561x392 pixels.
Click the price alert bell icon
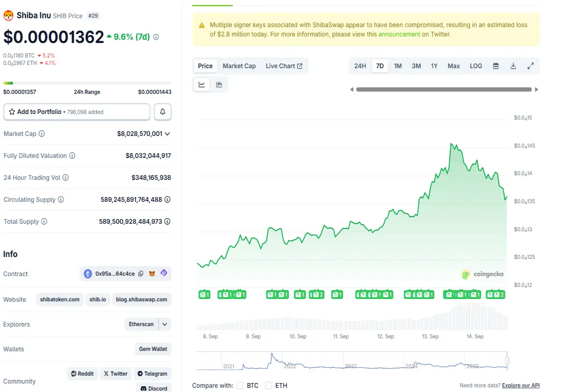(x=163, y=112)
